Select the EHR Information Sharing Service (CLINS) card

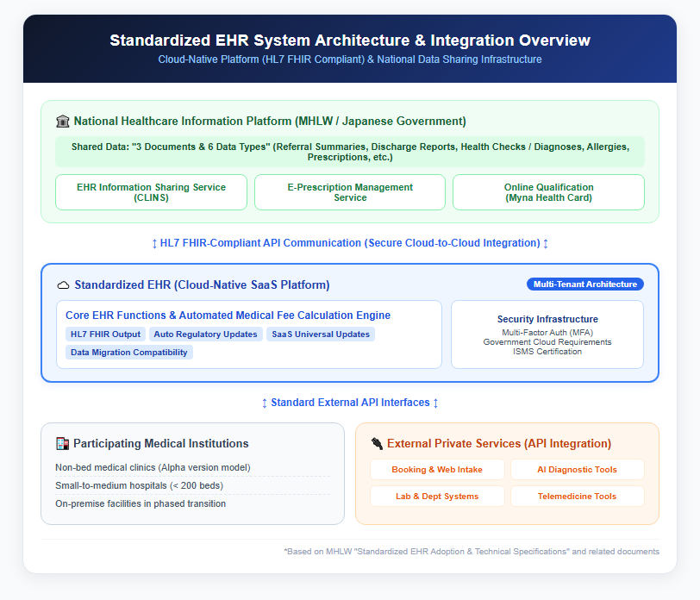(152, 192)
